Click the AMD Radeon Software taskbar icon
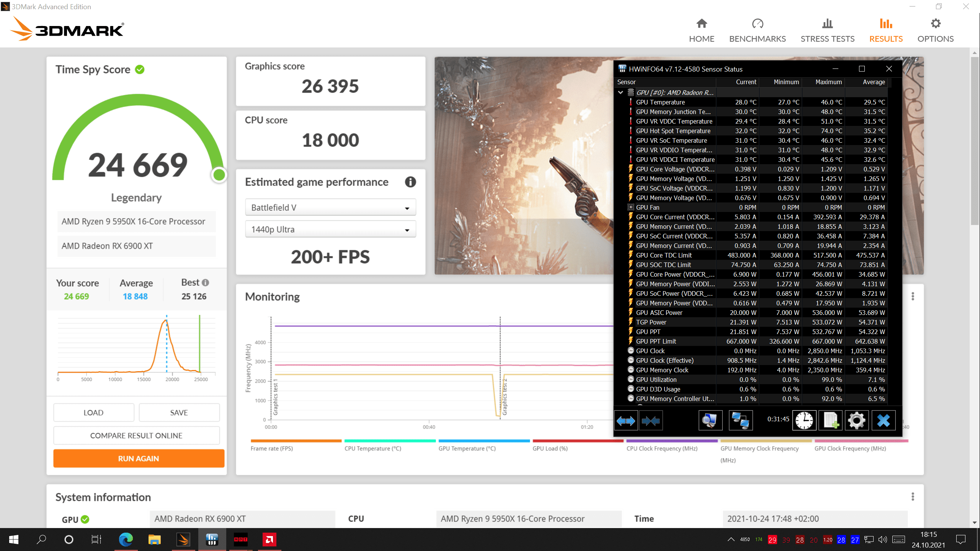 (269, 540)
